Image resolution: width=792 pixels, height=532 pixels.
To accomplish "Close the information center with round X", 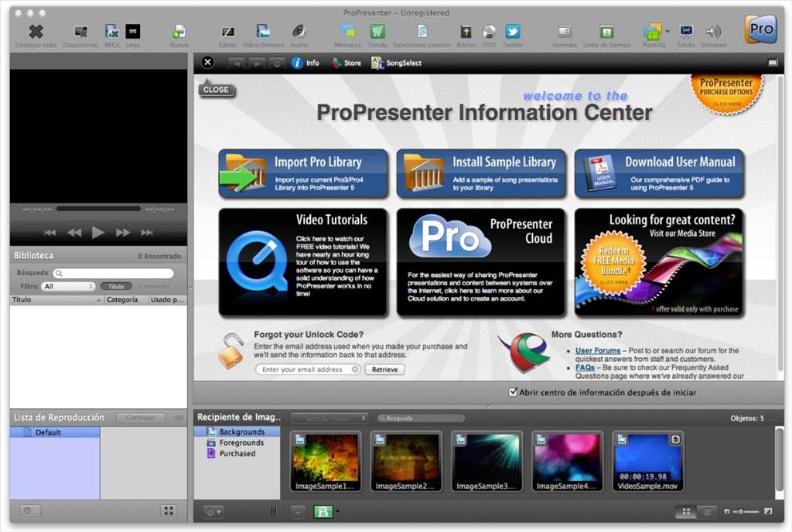I will coord(207,62).
